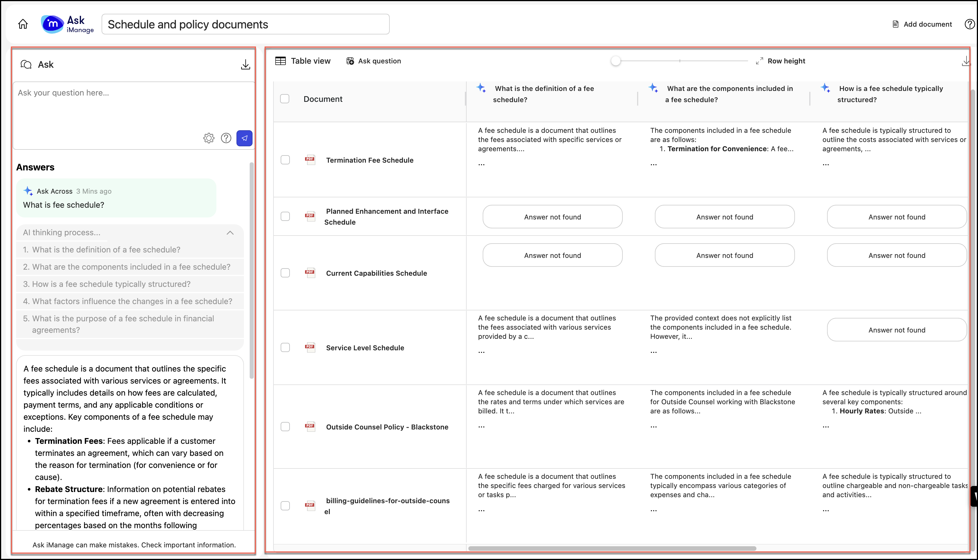
Task: Send the question with the blue arrow button
Action: [x=244, y=138]
